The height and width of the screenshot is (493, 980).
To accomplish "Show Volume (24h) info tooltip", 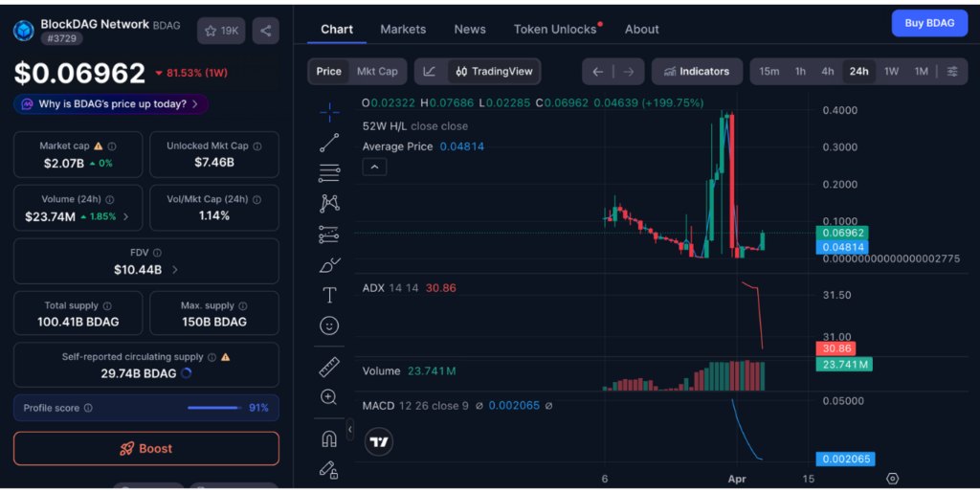I will [110, 200].
